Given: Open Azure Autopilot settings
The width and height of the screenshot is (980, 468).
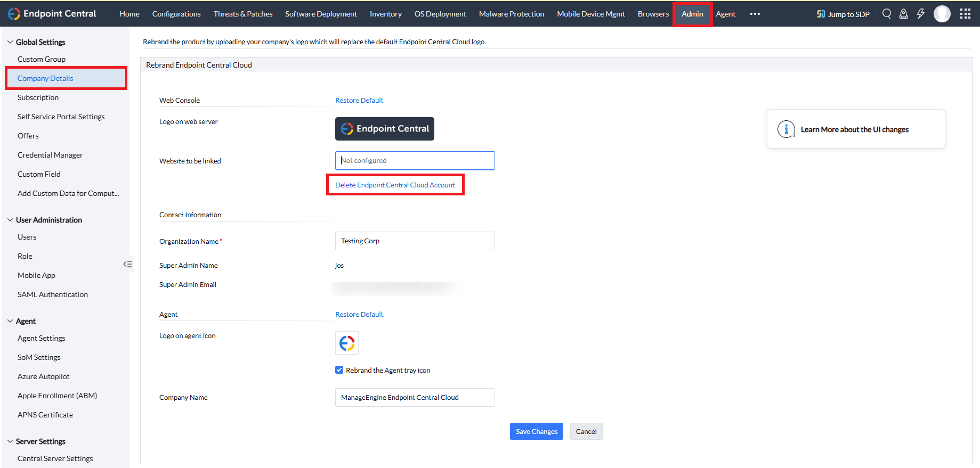Looking at the screenshot, I should coord(44,376).
